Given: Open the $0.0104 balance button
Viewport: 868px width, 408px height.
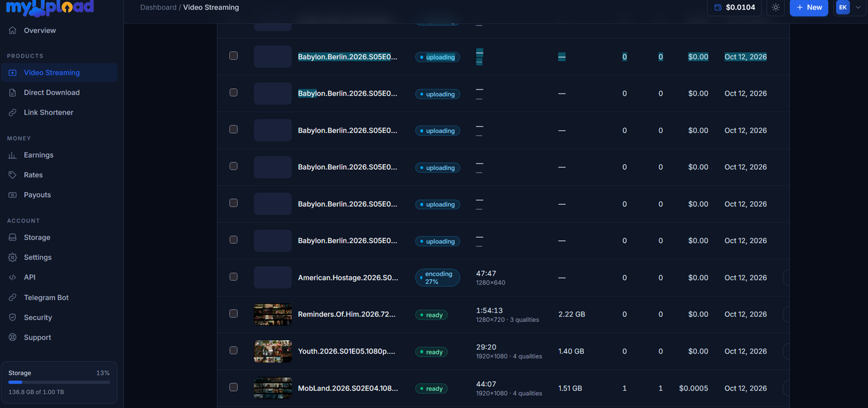Looking at the screenshot, I should coord(734,7).
